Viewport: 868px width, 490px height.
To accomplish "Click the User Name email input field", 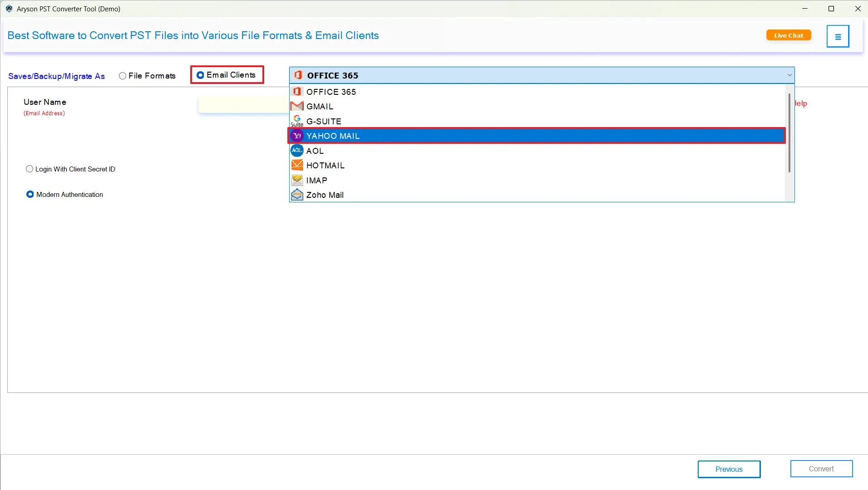I will click(x=244, y=105).
